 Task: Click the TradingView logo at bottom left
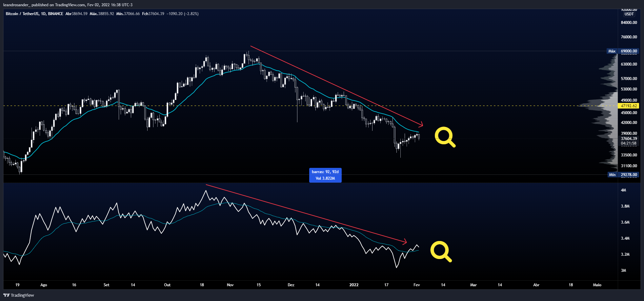(x=19, y=295)
